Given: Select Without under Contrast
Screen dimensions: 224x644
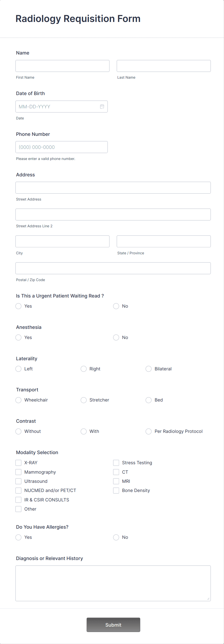Looking at the screenshot, I should 18,431.
